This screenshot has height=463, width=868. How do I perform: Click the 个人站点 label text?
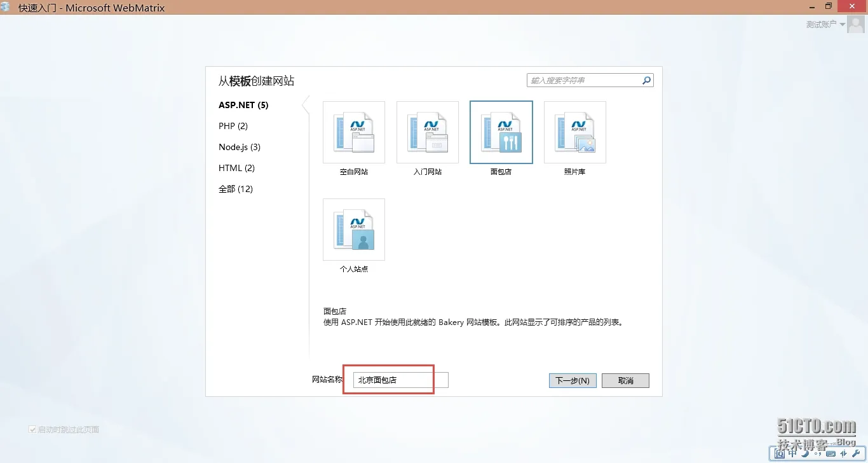coord(354,269)
